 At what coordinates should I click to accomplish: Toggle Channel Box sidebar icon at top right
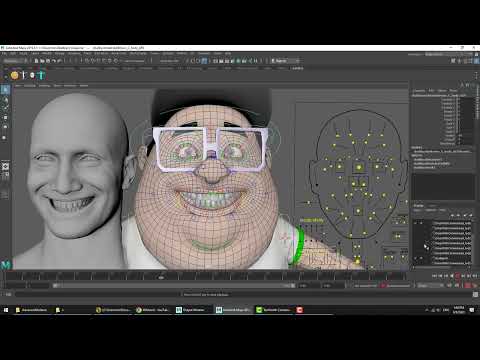pos(476,61)
